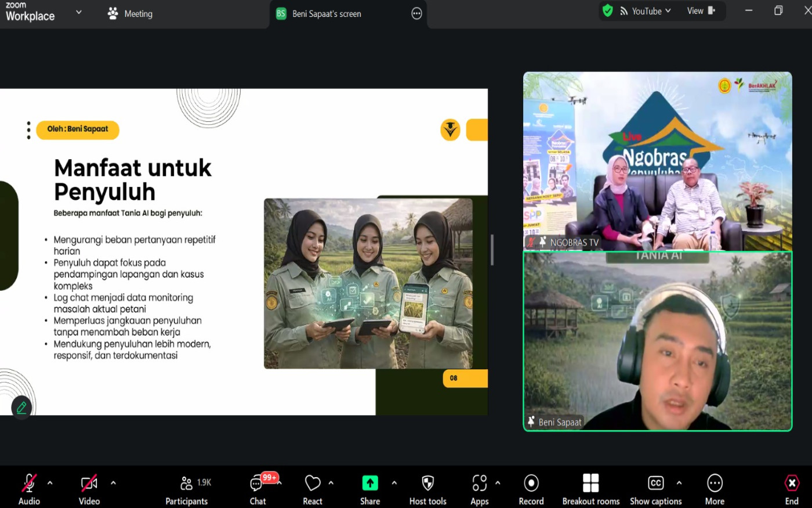Open Host tools shield icon
This screenshot has width=812, height=508.
[427, 483]
